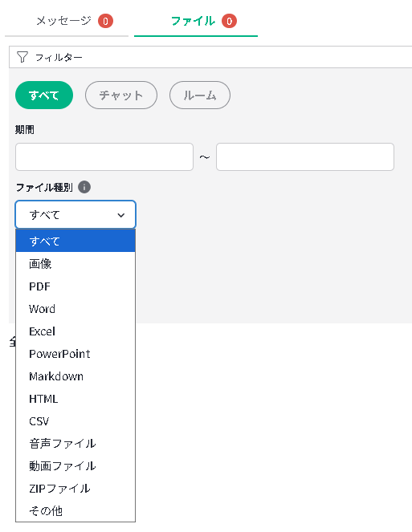
Task: Select Word in the dropdown list
Action: [x=75, y=309]
